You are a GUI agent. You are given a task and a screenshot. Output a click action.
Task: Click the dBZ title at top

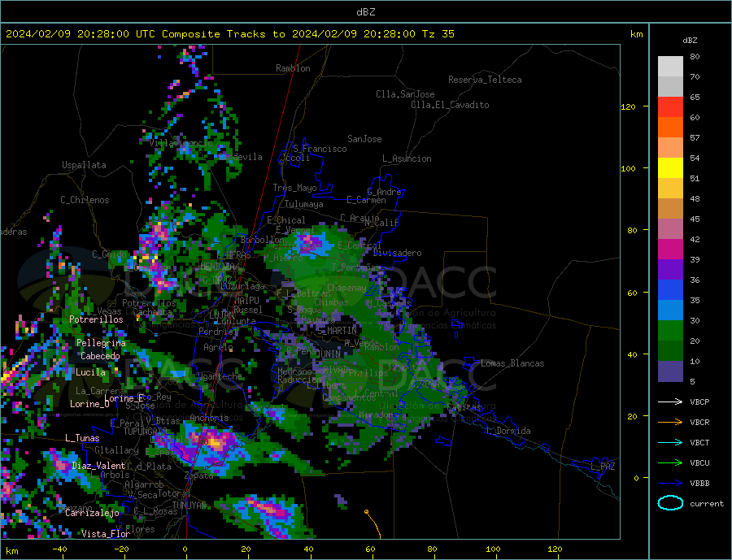tap(365, 12)
